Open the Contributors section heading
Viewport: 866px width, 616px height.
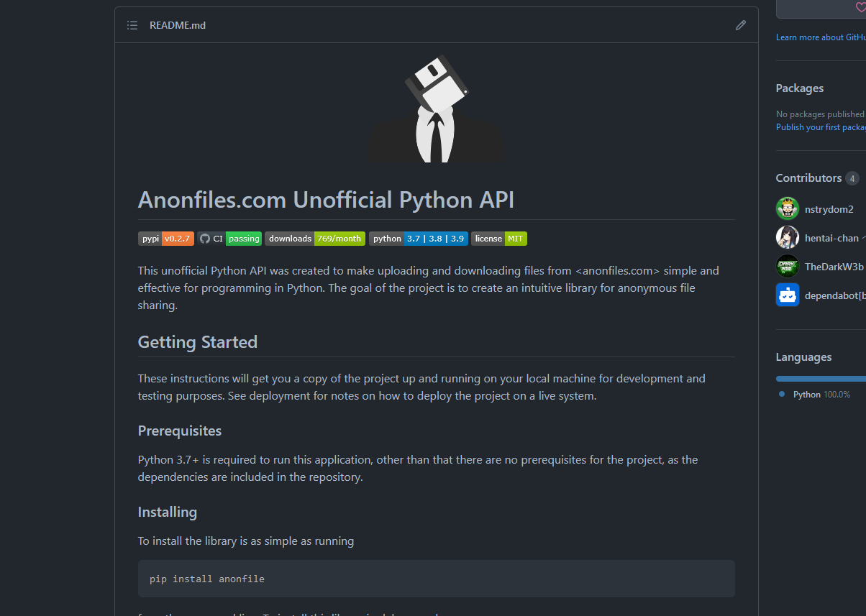808,178
